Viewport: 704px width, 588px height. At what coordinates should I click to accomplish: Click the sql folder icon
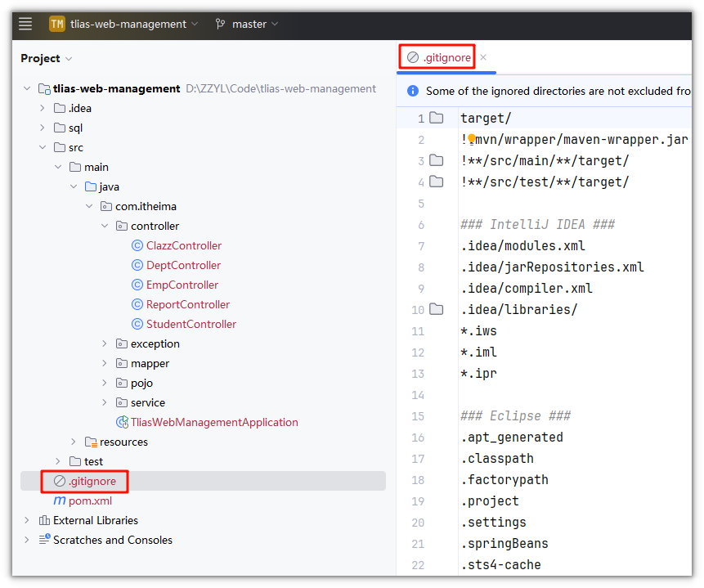[60, 128]
